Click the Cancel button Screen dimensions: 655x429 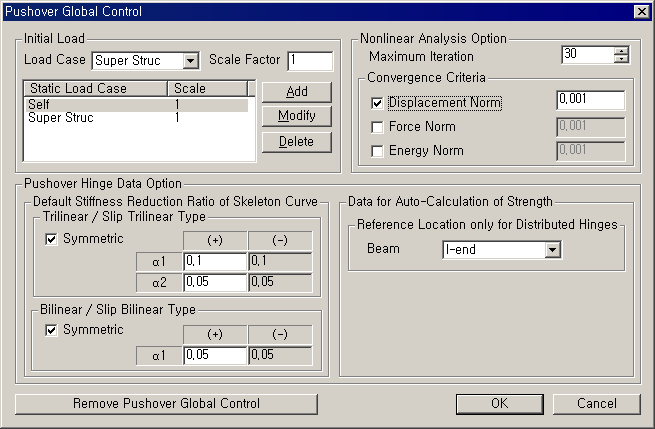click(x=597, y=403)
